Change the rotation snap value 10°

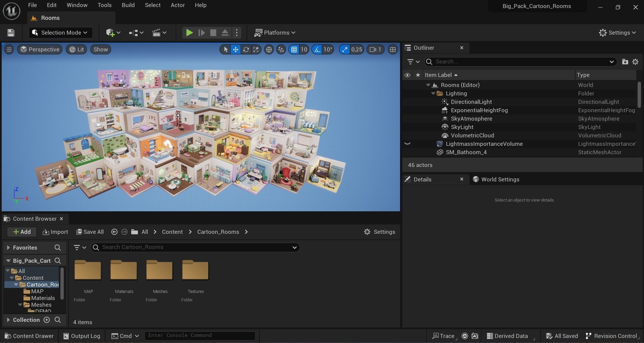pyautogui.click(x=328, y=50)
